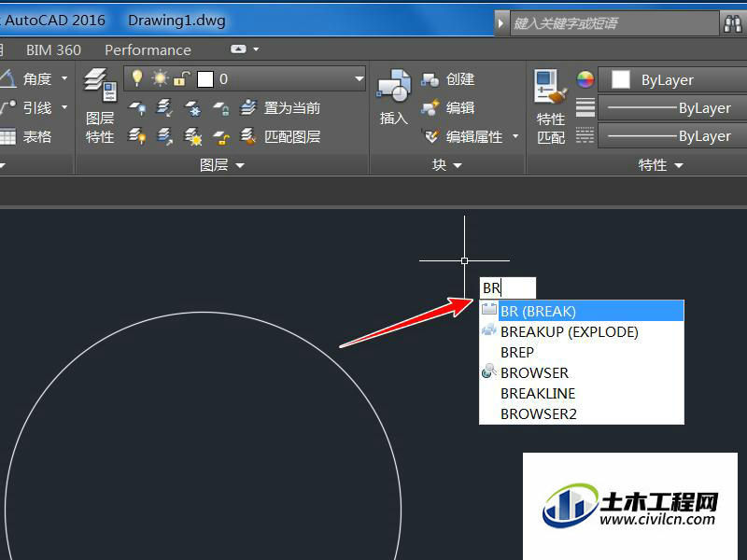Expand the 块 (Block) panel
747x560 pixels.
click(447, 165)
